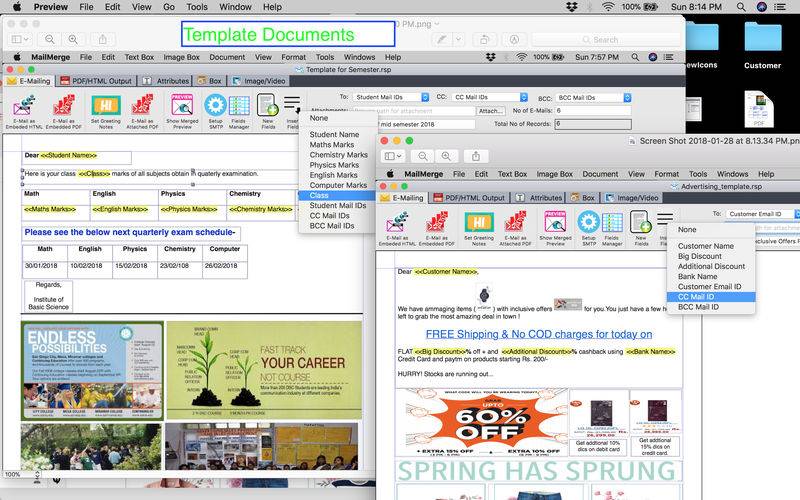Viewport: 800px width, 500px height.
Task: Switch to PDF/HTML Output tab in Semester window
Action: (x=96, y=81)
